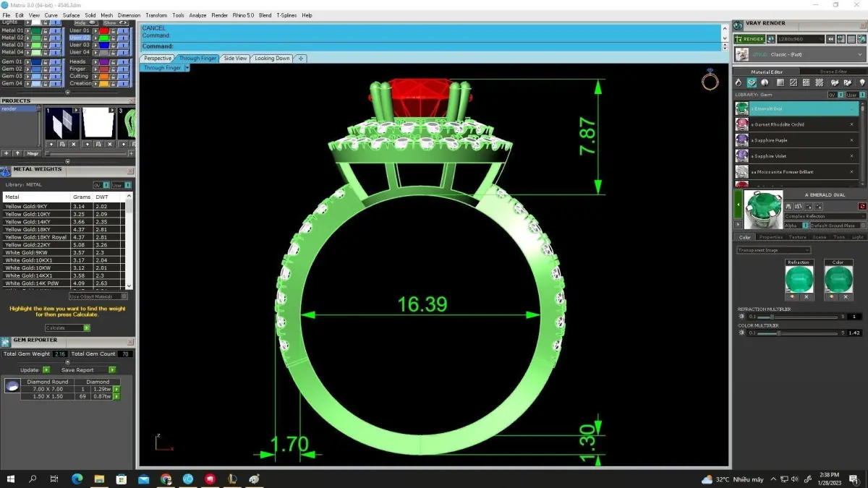The image size is (868, 488).
Task: Click the hatched square material category icon
Action: click(793, 82)
